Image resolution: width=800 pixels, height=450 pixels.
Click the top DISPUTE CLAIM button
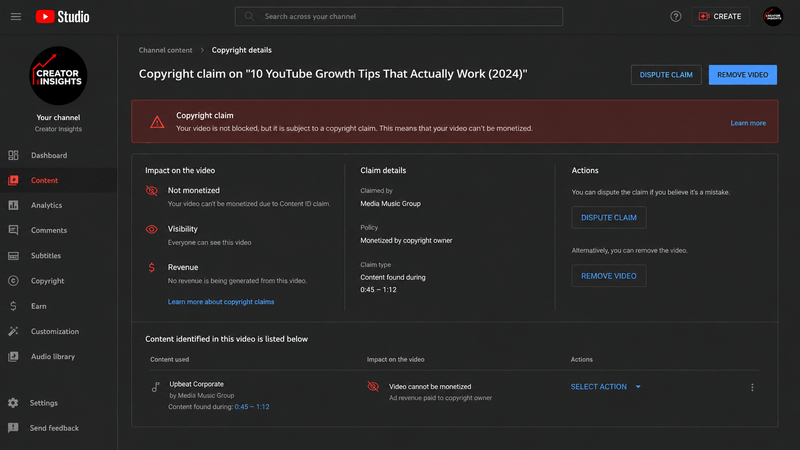[x=666, y=74]
